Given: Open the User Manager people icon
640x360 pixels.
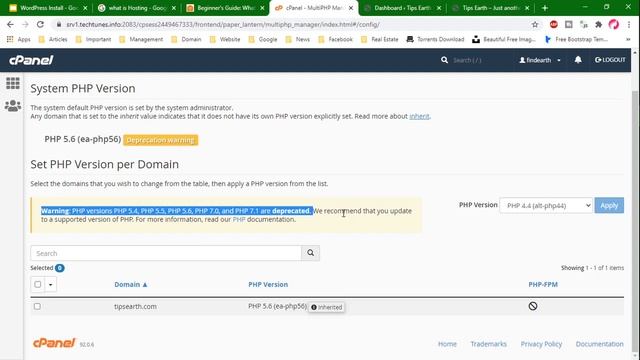Looking at the screenshot, I should point(13,106).
